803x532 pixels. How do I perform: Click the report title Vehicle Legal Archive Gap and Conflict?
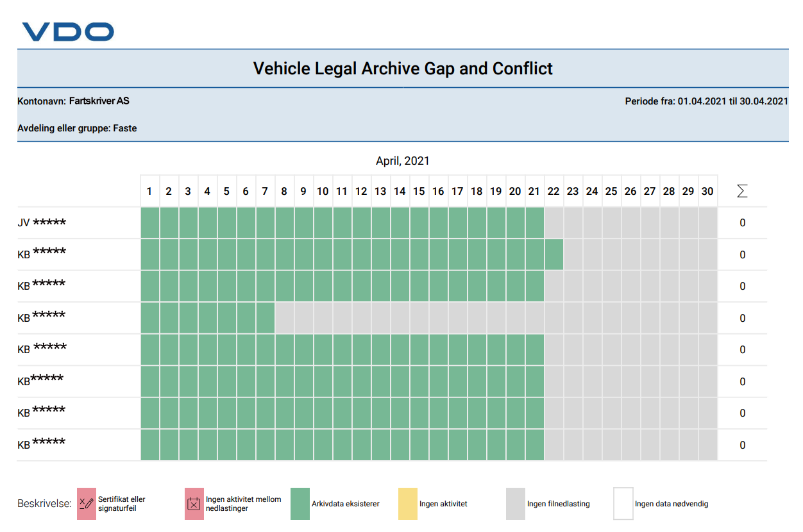point(403,69)
